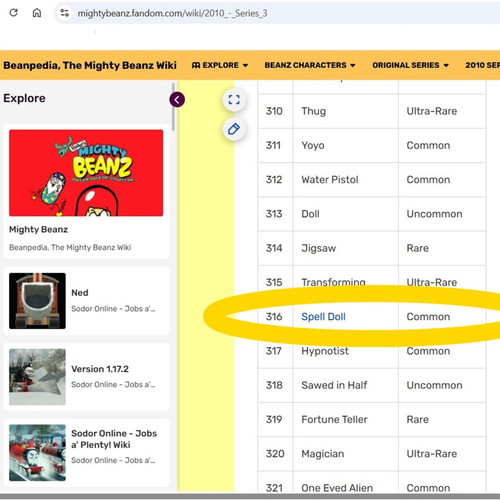This screenshot has width=500, height=500.
Task: Open the Version 1.17.2 article card
Action: [86, 377]
